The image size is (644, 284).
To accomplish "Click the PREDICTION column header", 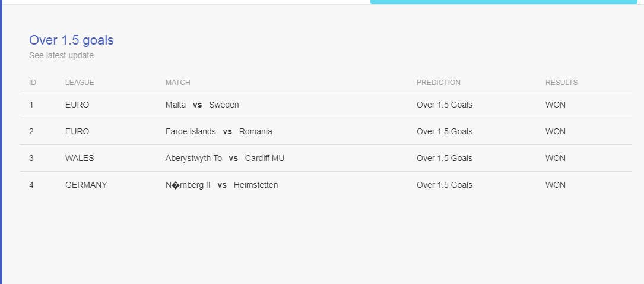I will 438,83.
